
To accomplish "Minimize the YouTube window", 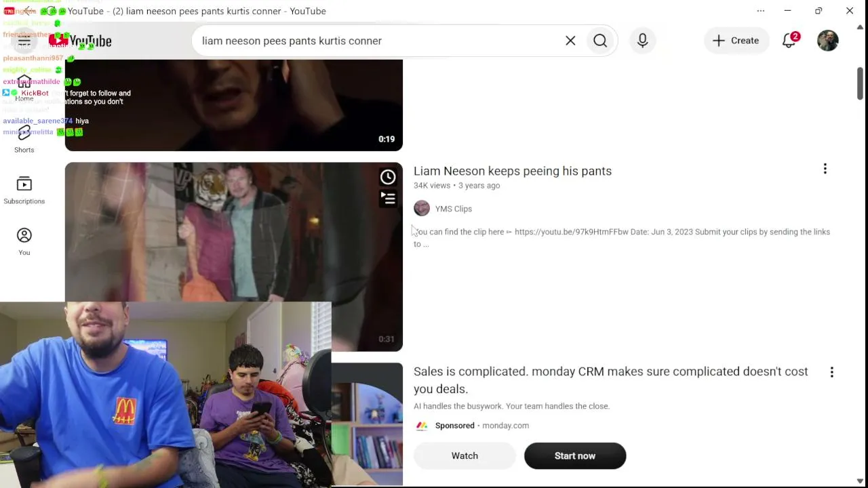I will [787, 11].
